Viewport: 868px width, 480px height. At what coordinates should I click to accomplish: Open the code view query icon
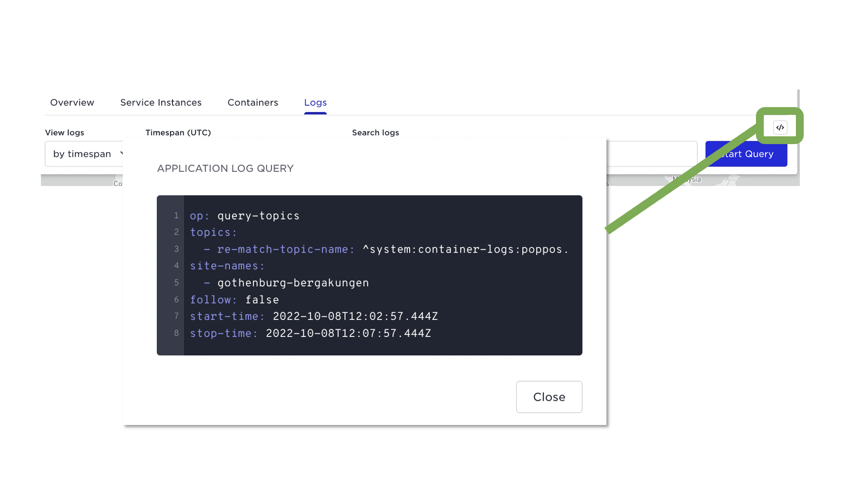[x=780, y=128]
